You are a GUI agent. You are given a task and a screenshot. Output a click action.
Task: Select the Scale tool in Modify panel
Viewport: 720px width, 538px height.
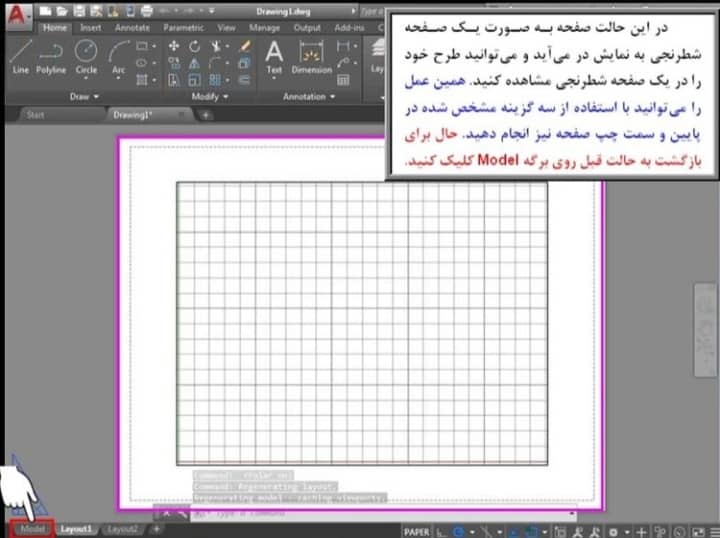pos(195,80)
